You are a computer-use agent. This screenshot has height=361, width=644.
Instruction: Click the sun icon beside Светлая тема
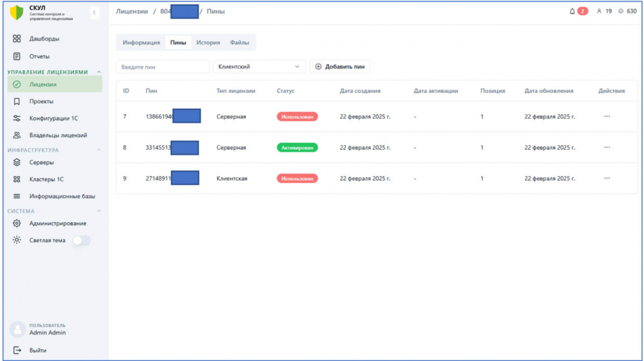point(16,240)
